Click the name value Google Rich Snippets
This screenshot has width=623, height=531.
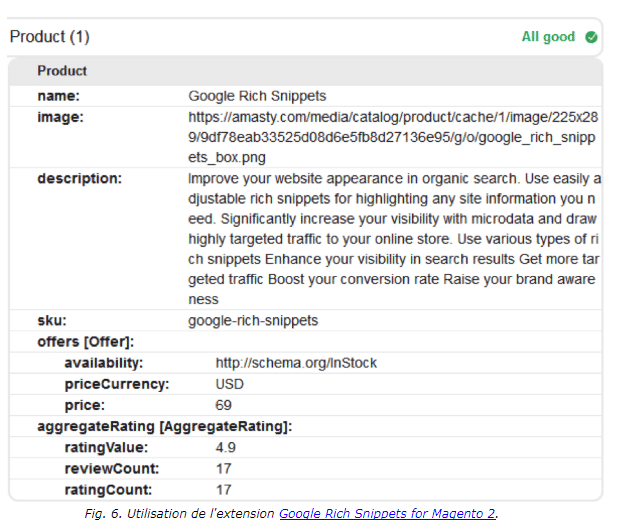point(257,96)
